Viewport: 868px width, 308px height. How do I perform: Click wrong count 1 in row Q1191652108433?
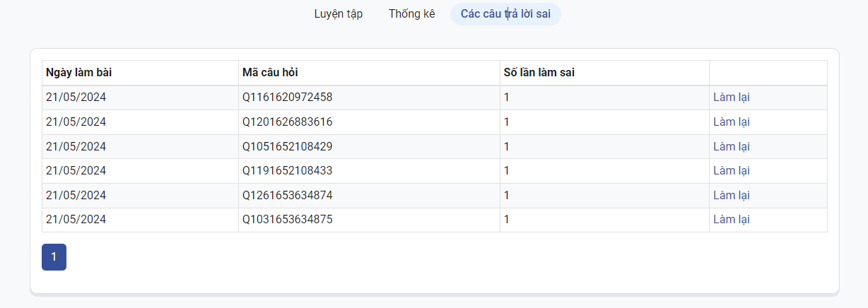(507, 171)
